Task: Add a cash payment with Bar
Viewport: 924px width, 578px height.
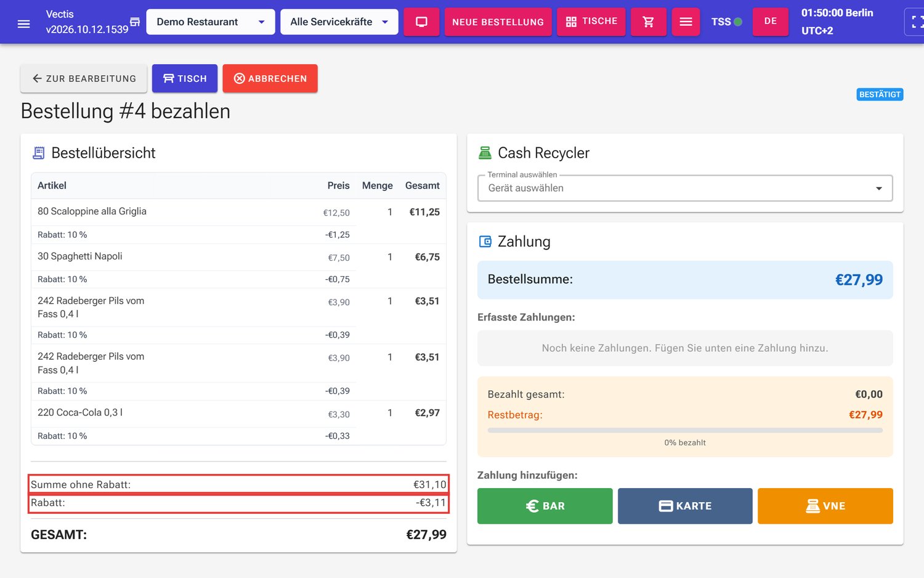Action: click(545, 506)
